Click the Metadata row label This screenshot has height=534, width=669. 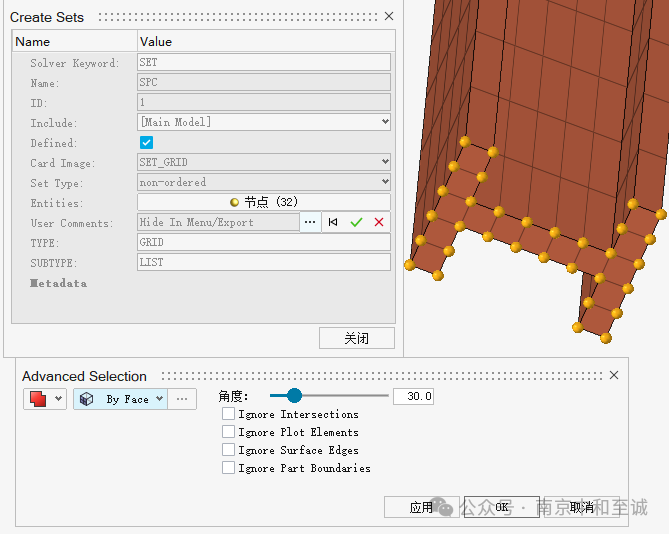tap(58, 283)
